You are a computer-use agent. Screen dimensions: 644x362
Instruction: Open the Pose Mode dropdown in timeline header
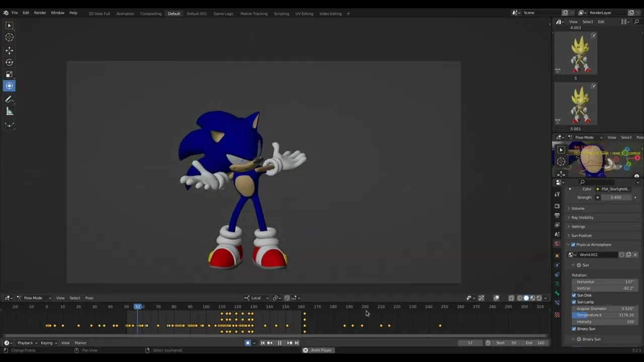point(34,298)
